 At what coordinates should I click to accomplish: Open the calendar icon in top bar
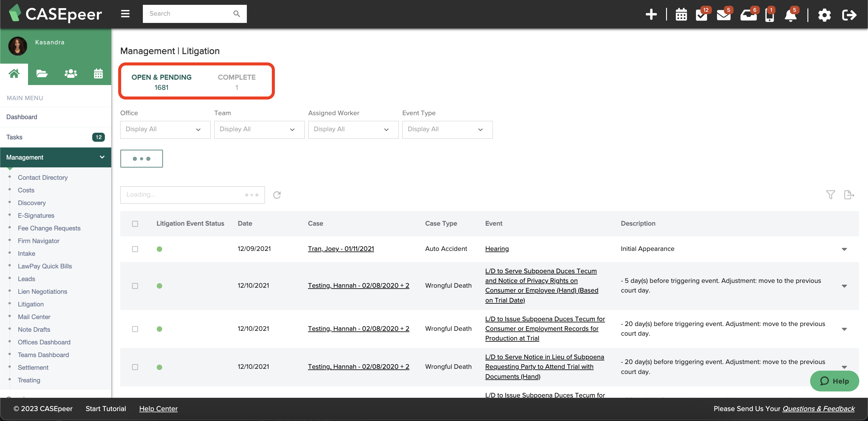pos(681,14)
